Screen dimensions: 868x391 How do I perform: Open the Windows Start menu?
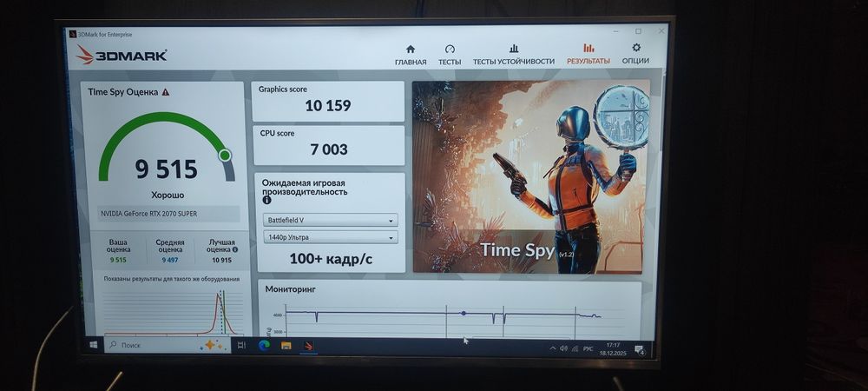coord(93,345)
